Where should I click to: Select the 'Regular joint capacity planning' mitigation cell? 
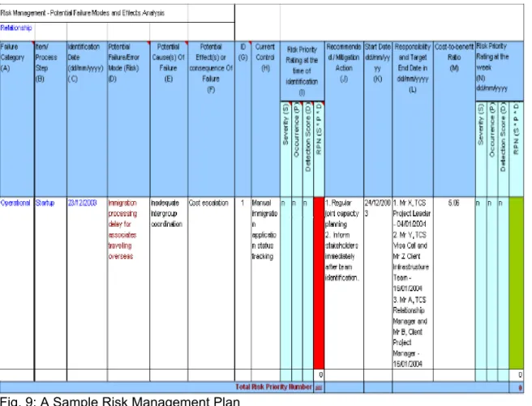(x=344, y=283)
